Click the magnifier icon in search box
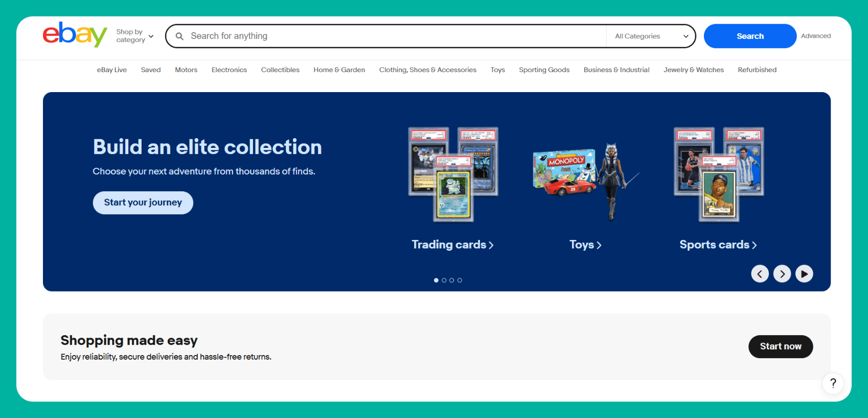The height and width of the screenshot is (418, 868). pos(179,36)
